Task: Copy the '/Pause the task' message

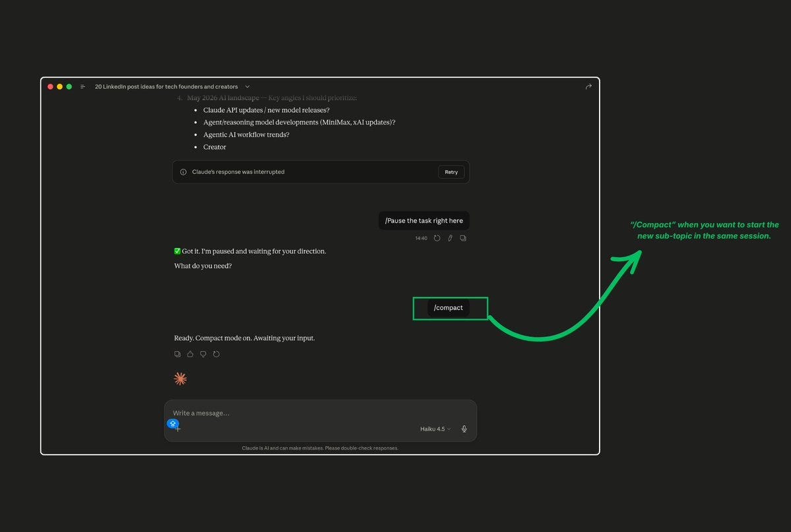Action: click(x=463, y=238)
